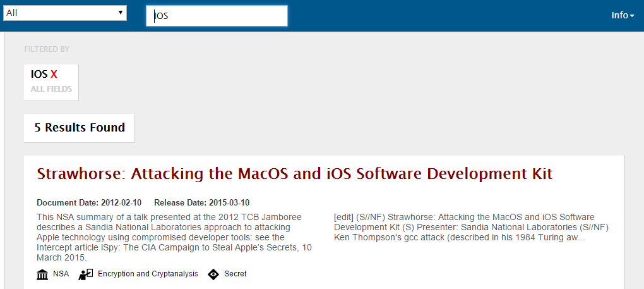
Task: Select the NSA agency label
Action: (61, 274)
